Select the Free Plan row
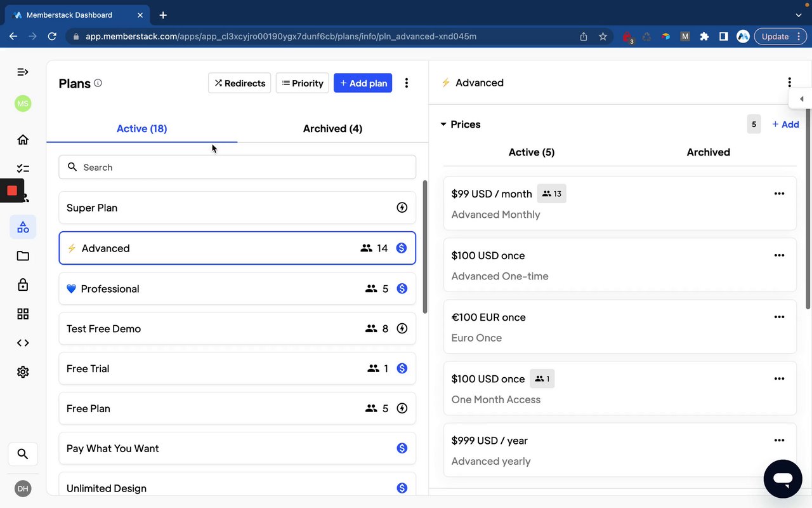 [237, 408]
